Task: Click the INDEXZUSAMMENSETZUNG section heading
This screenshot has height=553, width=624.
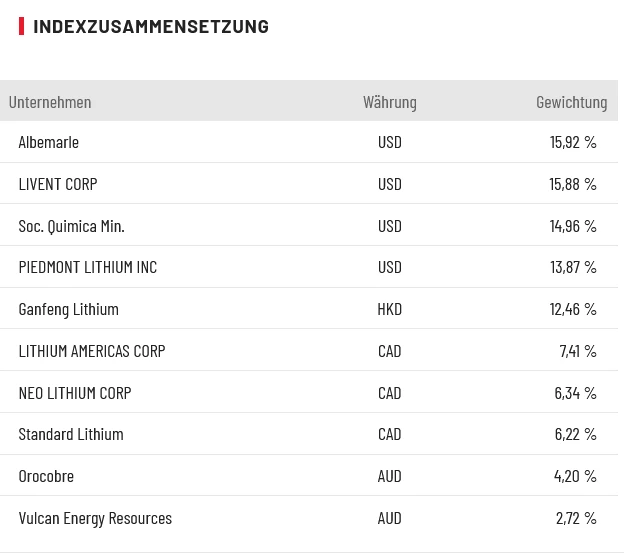Action: click(151, 27)
